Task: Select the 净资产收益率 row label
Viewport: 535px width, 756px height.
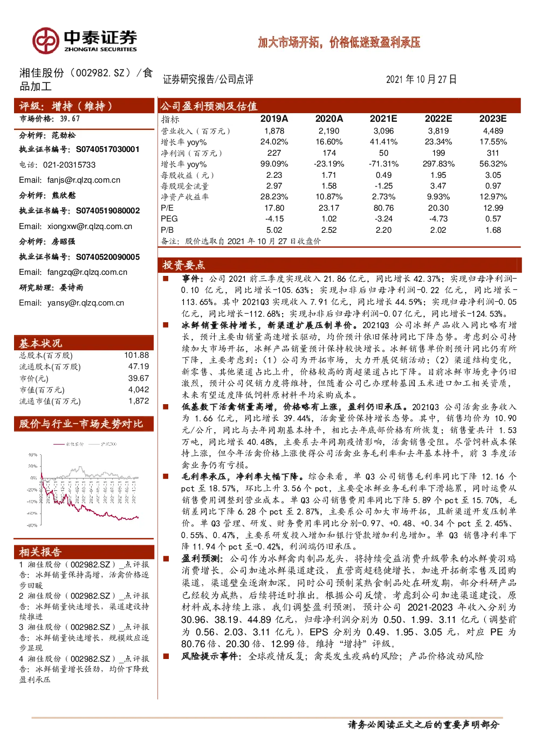Action: tap(184, 197)
